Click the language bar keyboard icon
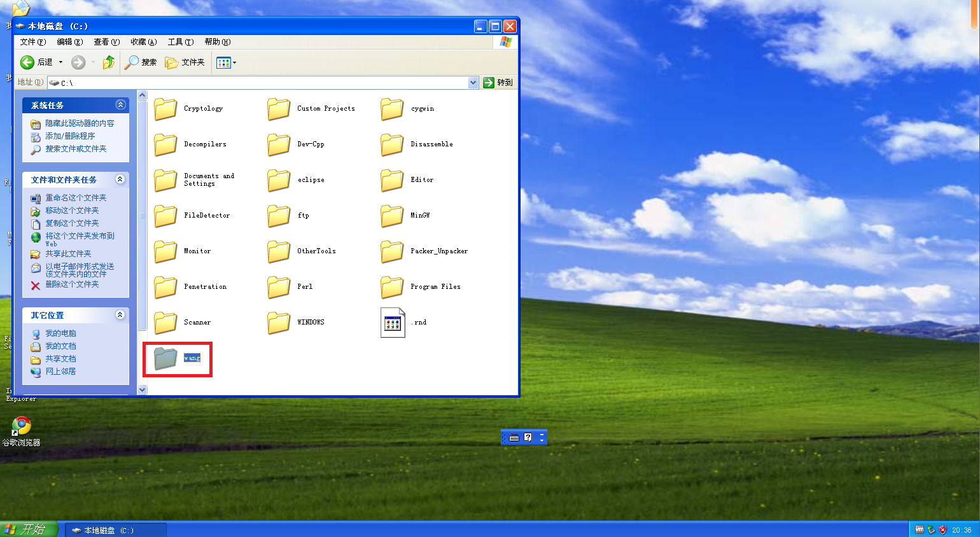Screen dimensions: 980x537 point(514,437)
